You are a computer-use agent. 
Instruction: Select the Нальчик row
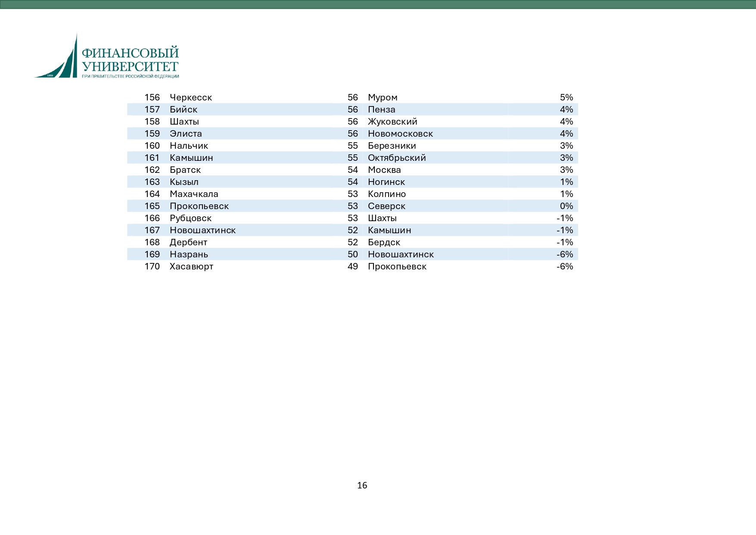[352, 146]
